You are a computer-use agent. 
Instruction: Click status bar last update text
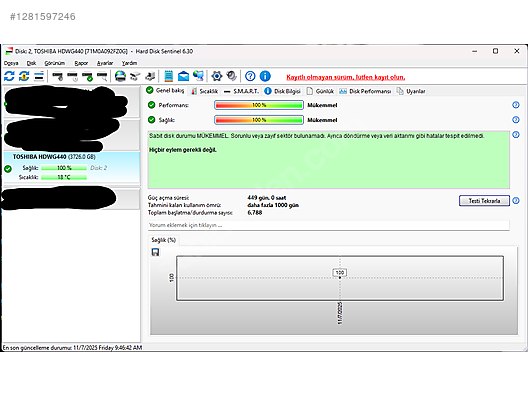tap(72, 347)
